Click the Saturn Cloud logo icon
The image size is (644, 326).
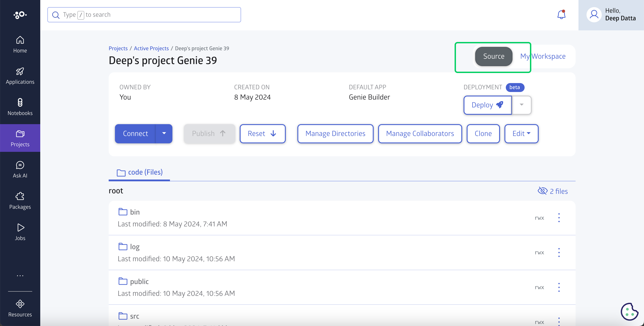(20, 15)
